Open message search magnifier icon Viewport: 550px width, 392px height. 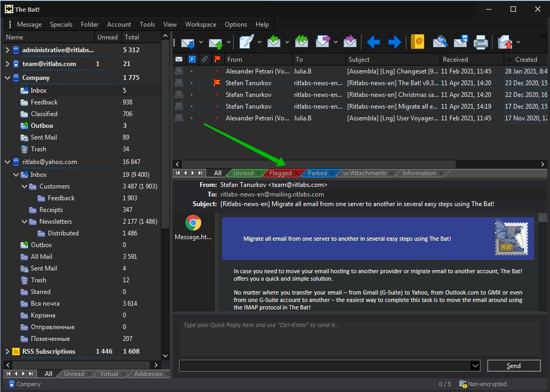point(440,42)
